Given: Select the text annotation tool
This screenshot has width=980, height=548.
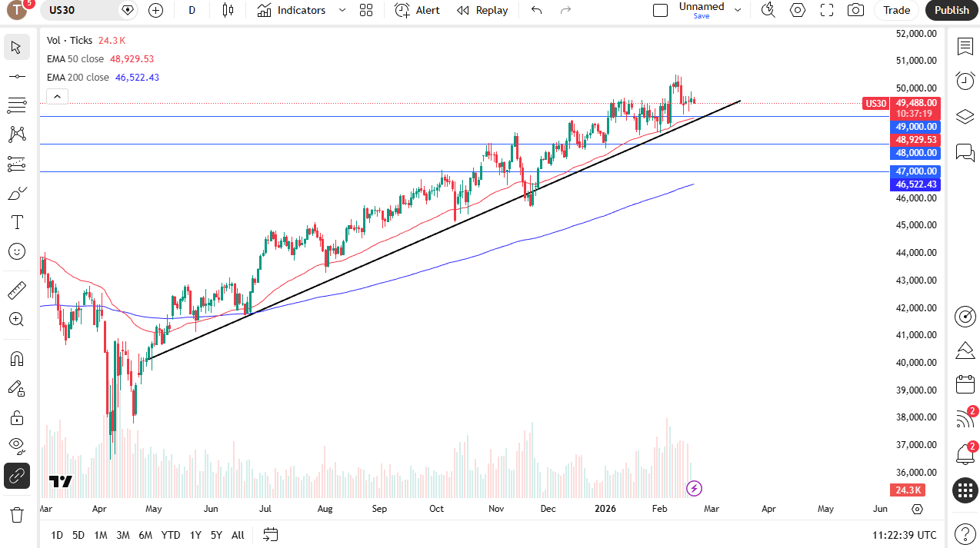Looking at the screenshot, I should (x=17, y=222).
